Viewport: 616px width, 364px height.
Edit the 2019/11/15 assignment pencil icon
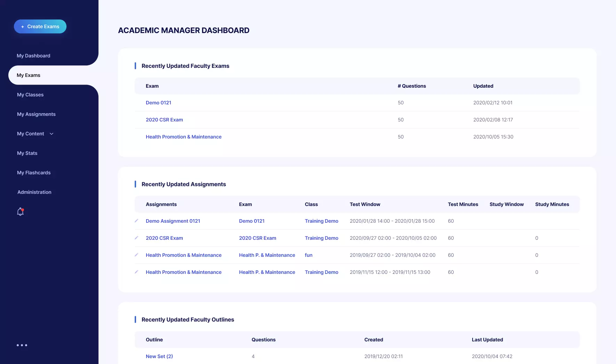point(136,272)
